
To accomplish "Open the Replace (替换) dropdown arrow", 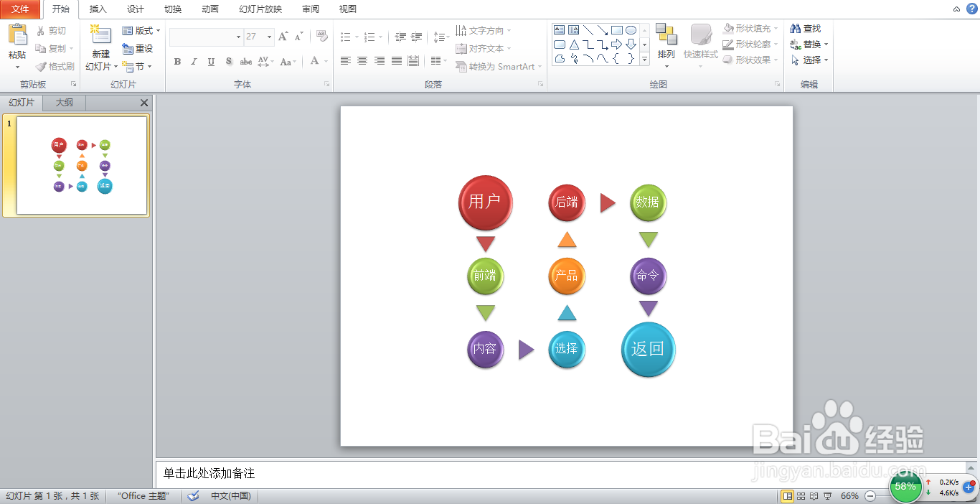I will [826, 45].
